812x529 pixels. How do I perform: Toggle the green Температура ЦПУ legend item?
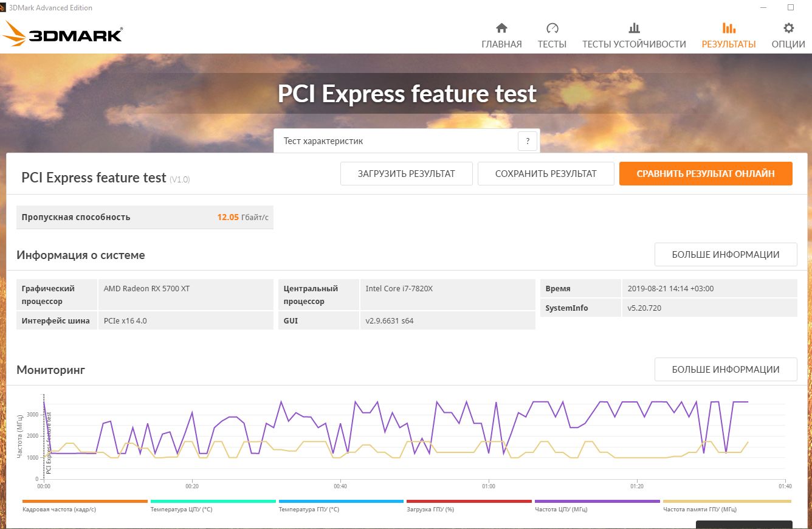pyautogui.click(x=213, y=505)
